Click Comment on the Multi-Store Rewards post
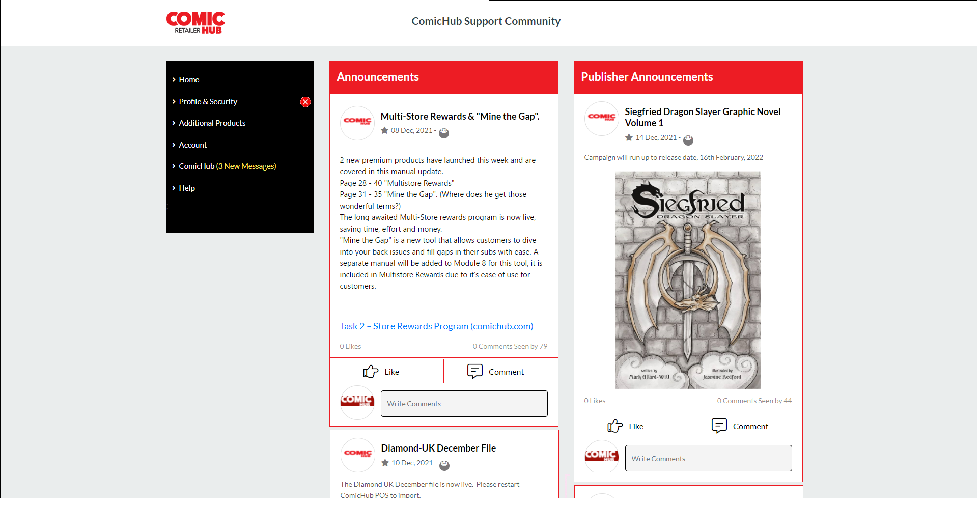 (x=506, y=372)
